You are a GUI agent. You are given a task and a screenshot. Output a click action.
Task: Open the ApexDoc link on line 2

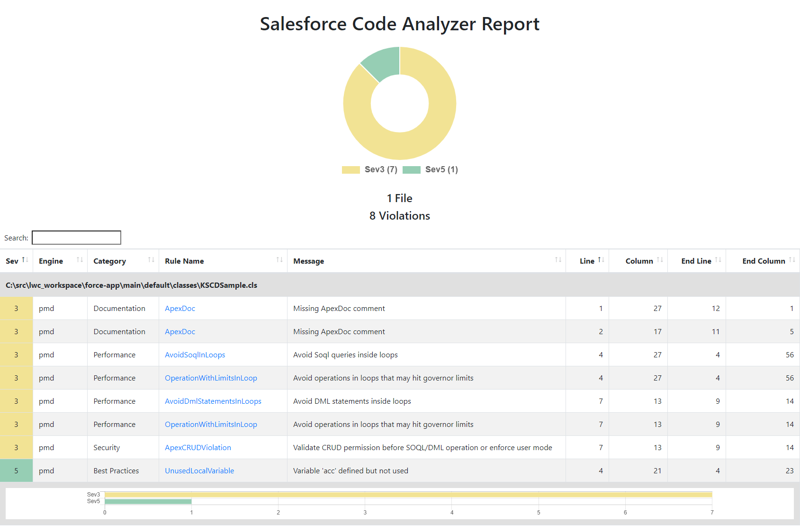(180, 332)
